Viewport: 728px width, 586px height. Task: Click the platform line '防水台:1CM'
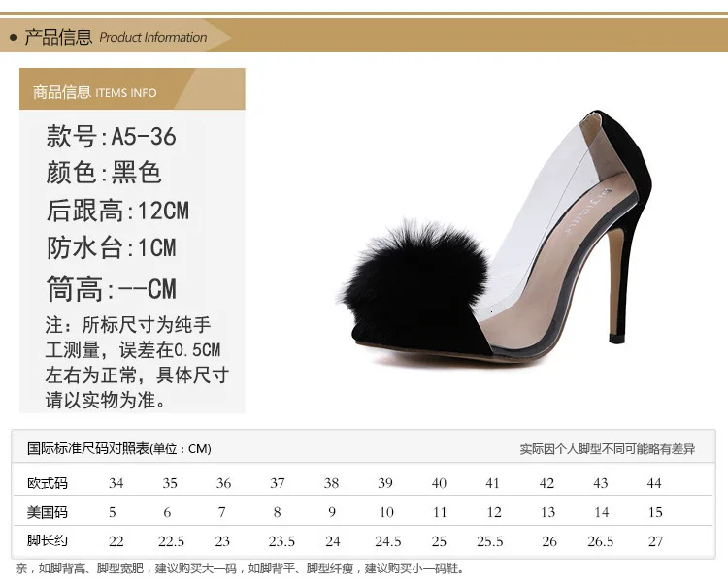[111, 247]
